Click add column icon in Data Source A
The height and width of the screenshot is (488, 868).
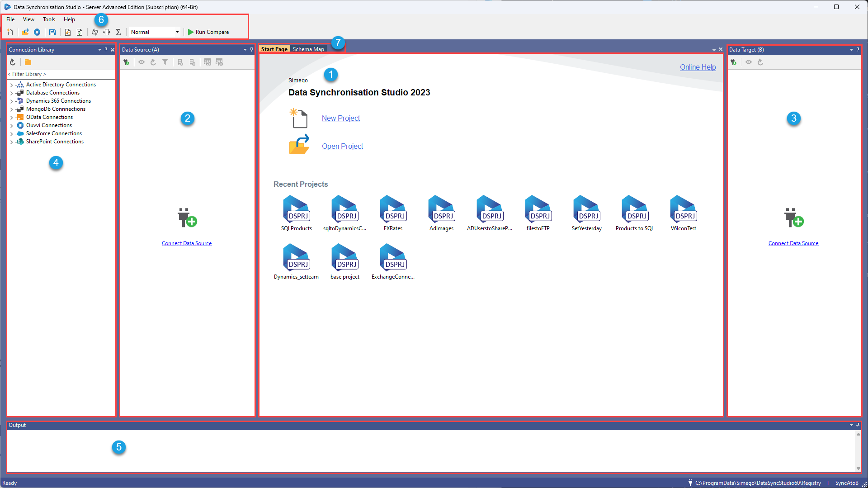[180, 62]
